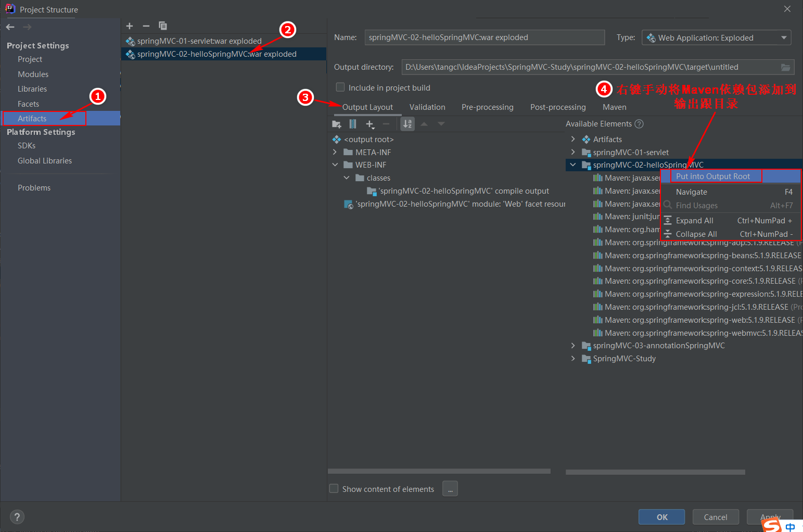The width and height of the screenshot is (803, 532).
Task: Switch to the Maven tab
Action: click(615, 107)
